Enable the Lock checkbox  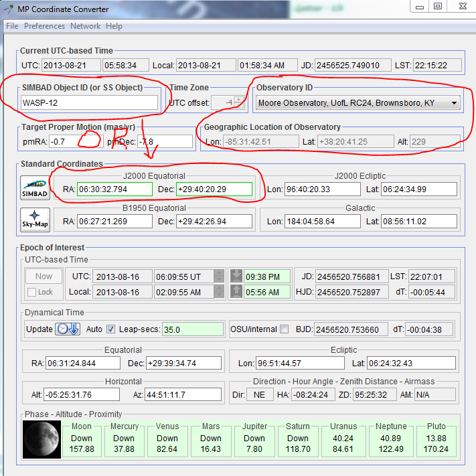coord(32,292)
